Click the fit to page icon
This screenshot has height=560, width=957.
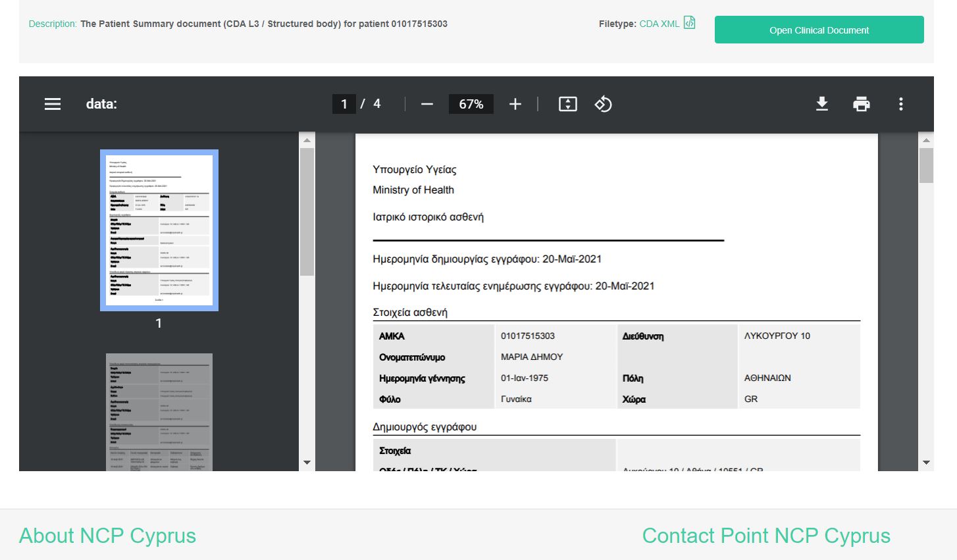[x=567, y=104]
